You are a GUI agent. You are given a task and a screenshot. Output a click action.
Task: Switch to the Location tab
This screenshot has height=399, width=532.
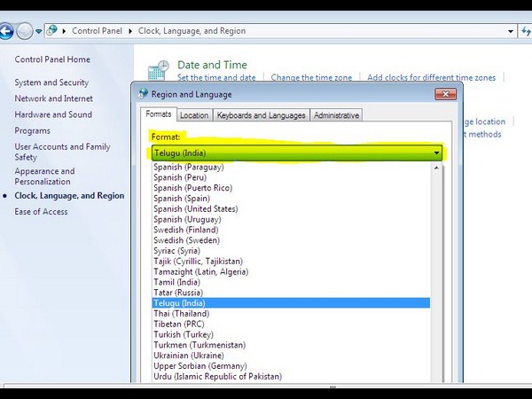pos(193,115)
